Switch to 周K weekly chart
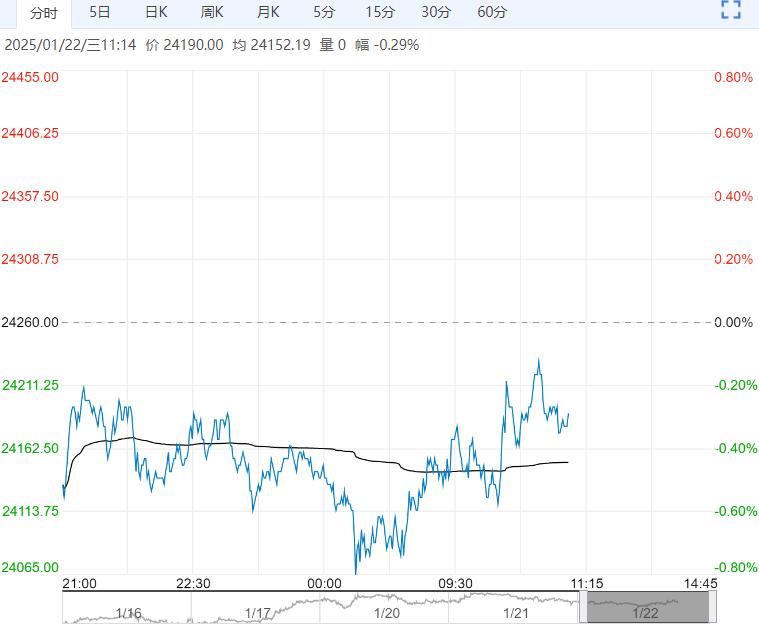The image size is (759, 626). pyautogui.click(x=212, y=13)
